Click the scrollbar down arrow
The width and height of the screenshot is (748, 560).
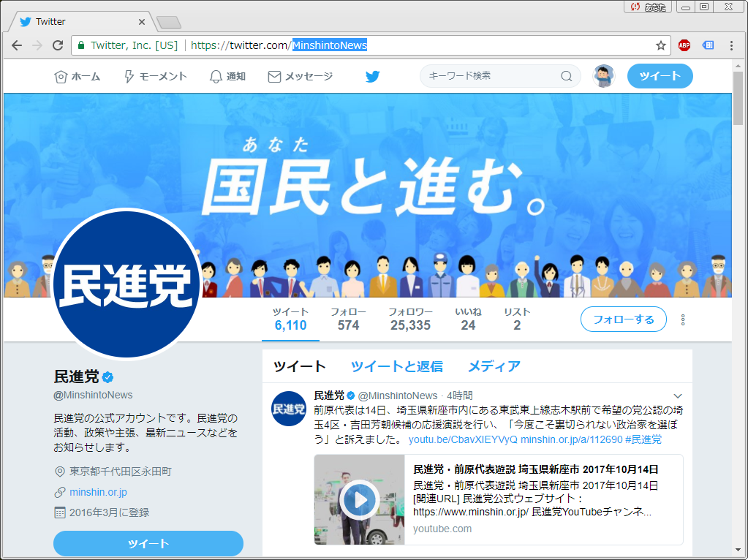coord(738,550)
